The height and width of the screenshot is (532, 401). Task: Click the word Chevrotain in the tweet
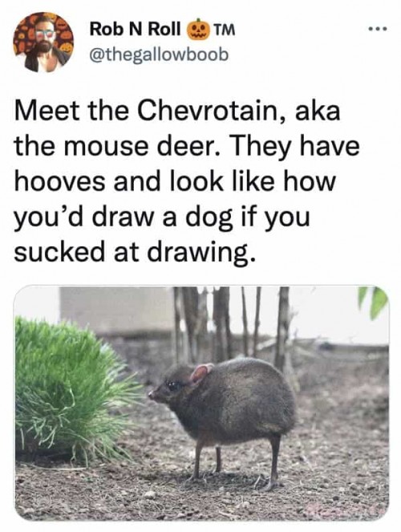[x=210, y=112]
